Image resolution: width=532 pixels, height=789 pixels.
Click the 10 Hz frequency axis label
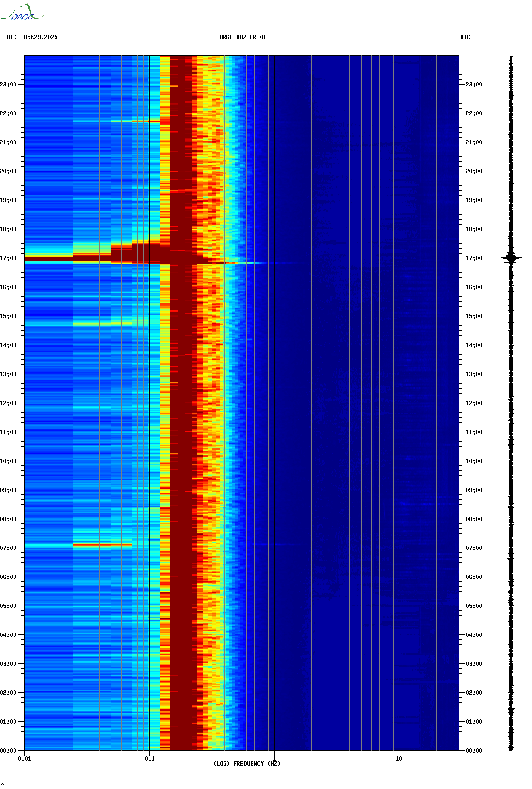tap(399, 759)
